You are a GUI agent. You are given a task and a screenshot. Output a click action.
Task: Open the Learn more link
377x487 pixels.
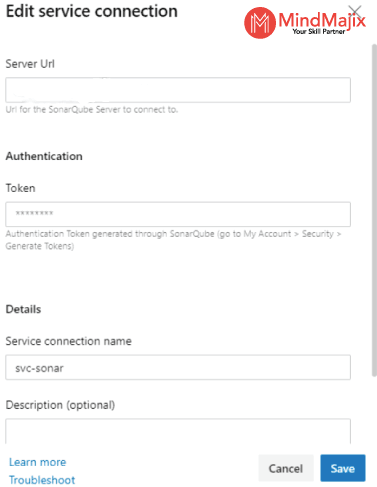(x=37, y=462)
